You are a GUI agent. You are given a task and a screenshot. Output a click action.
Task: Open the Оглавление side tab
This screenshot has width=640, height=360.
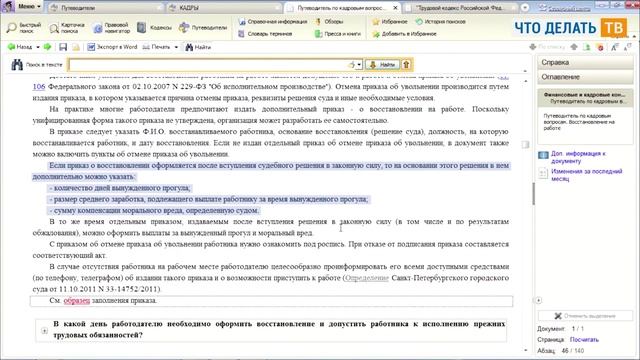[585, 77]
